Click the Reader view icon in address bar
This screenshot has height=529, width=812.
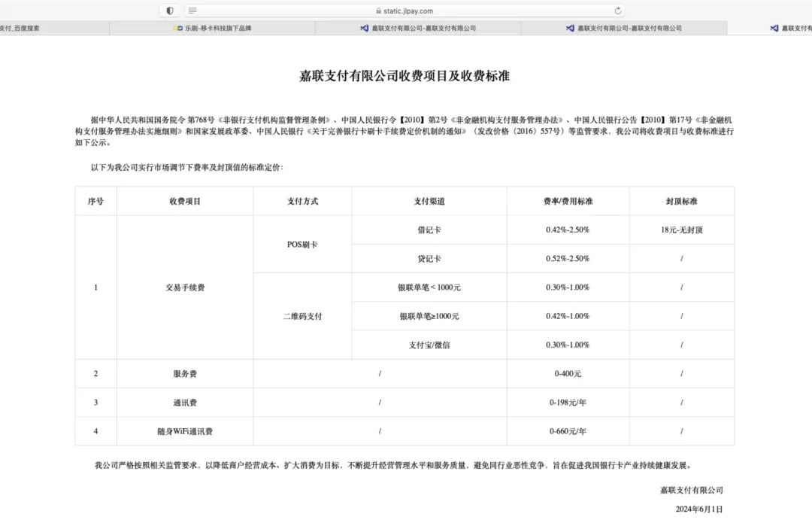(193, 11)
